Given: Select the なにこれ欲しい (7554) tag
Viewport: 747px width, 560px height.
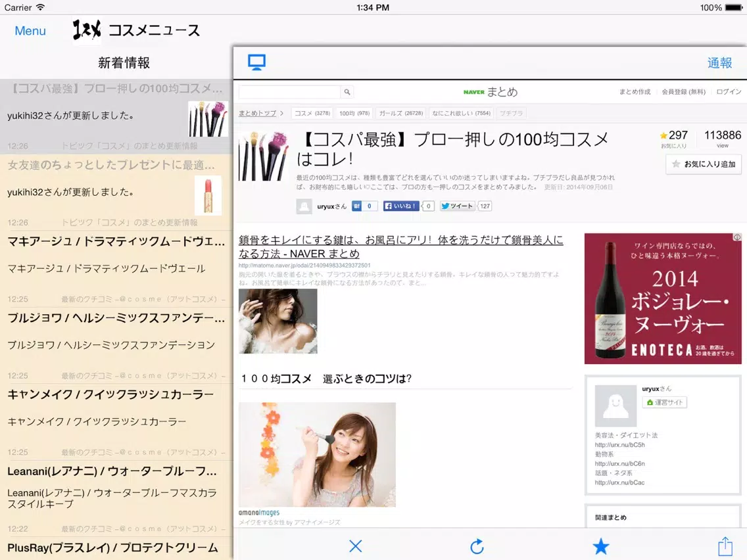Looking at the screenshot, I should 461,113.
